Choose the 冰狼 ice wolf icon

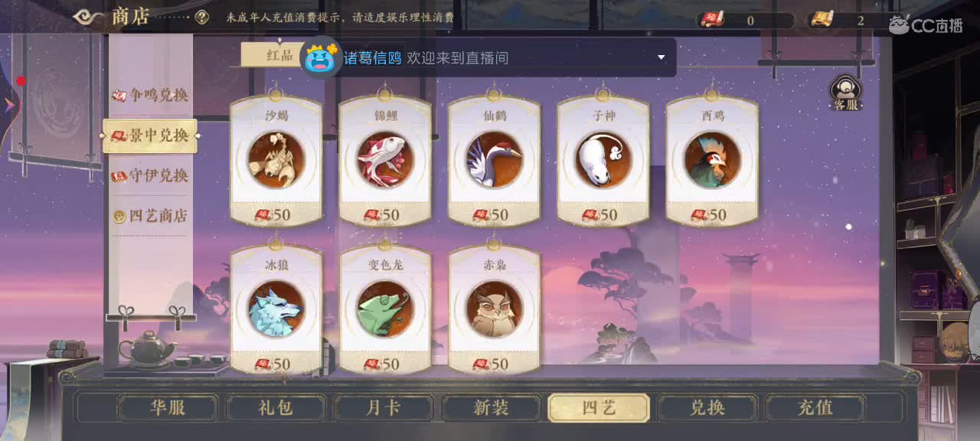[x=276, y=309]
